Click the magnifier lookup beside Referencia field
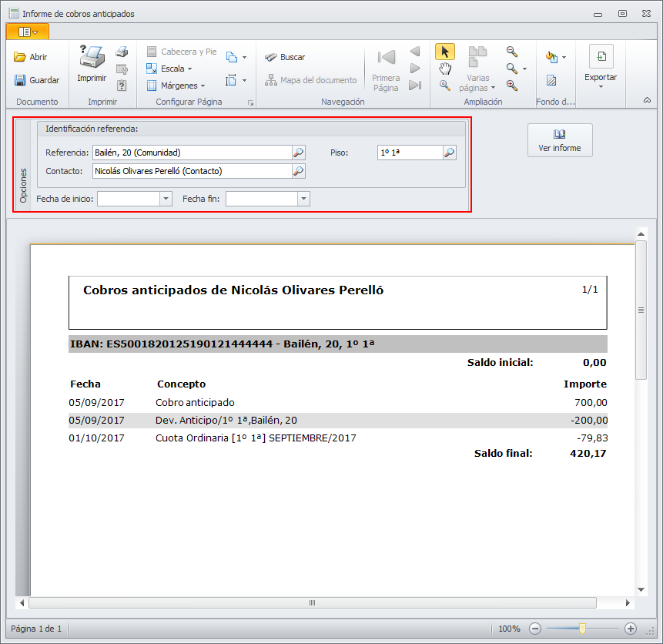 299,153
